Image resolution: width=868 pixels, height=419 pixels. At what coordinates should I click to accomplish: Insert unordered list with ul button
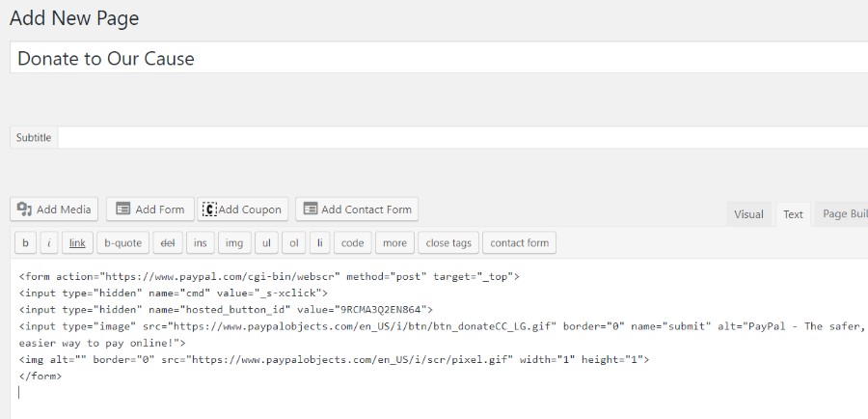click(266, 243)
